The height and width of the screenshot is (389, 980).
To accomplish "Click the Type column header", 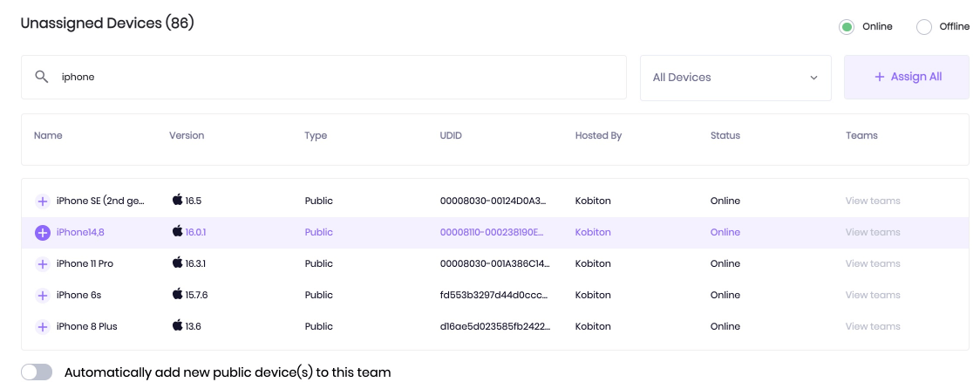I will click(316, 135).
